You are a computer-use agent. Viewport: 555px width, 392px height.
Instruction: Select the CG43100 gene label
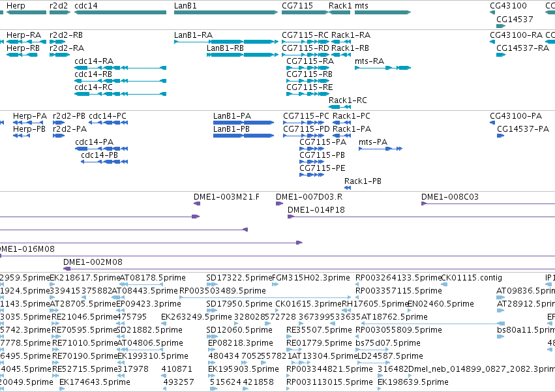tap(508, 6)
